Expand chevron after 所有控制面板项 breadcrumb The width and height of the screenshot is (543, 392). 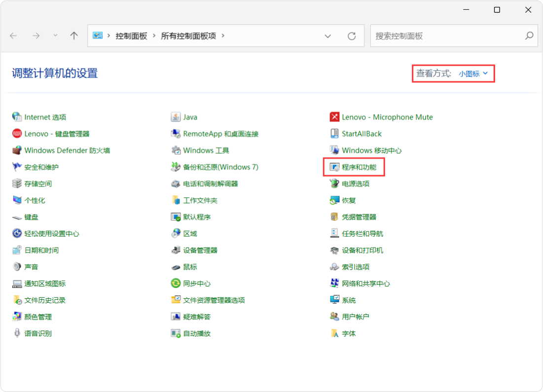[223, 36]
